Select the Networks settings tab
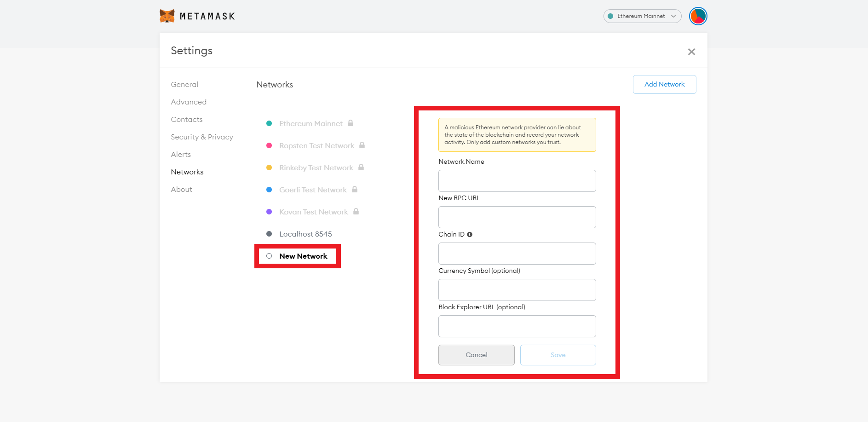 click(x=187, y=172)
